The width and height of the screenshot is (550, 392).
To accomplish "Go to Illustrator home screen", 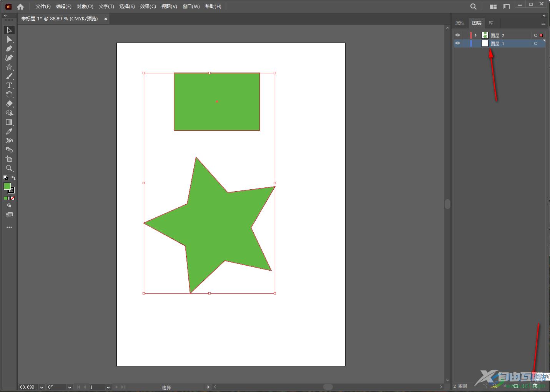I will 20,7.
